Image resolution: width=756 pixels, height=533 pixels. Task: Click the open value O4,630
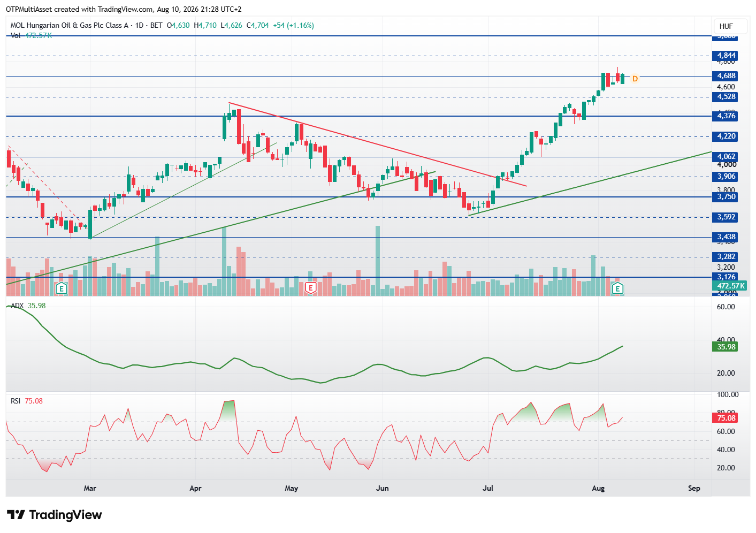178,25
